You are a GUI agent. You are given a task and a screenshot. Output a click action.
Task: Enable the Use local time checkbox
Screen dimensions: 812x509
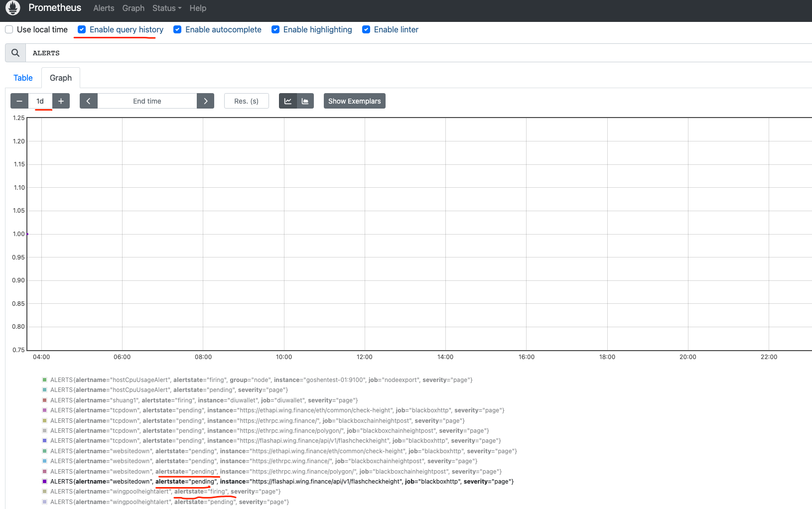(x=9, y=29)
